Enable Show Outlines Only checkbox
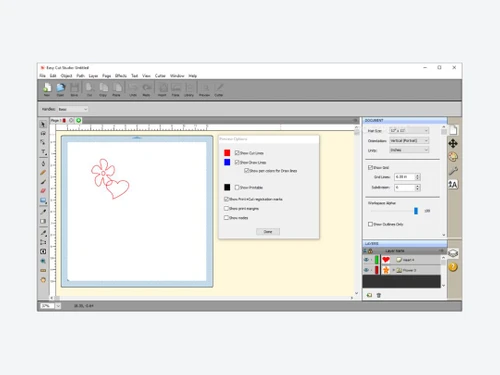The image size is (500, 375). [x=370, y=224]
